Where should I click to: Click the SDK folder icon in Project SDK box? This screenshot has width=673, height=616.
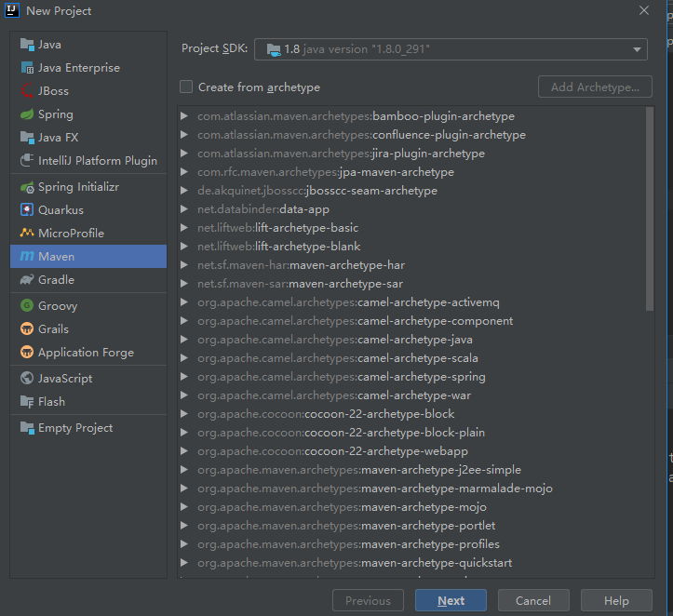[x=274, y=49]
